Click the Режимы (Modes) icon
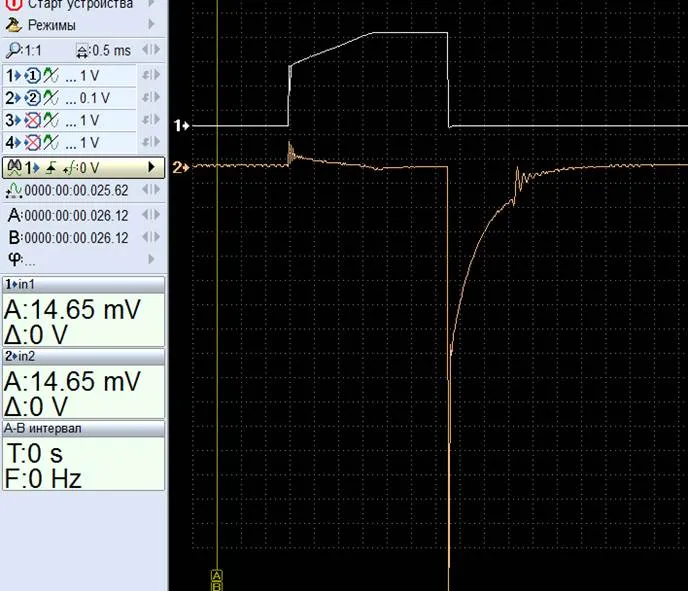Viewport: 688px width, 591px height. click(x=13, y=24)
